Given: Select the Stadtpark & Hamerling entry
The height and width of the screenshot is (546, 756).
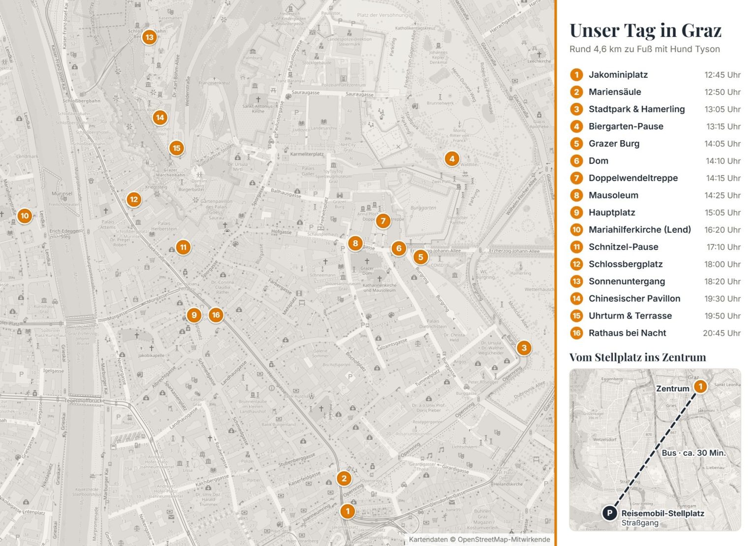Looking at the screenshot, I should (655, 109).
